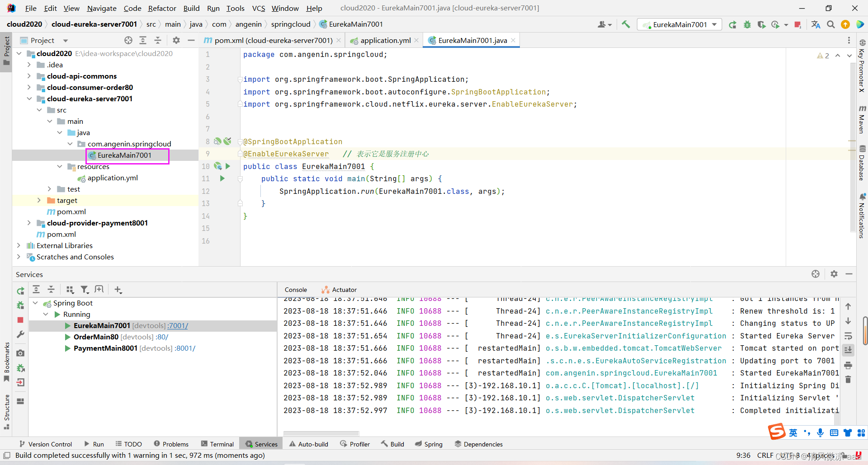The width and height of the screenshot is (868, 465).
Task: Stop services with red square icon
Action: click(x=20, y=320)
